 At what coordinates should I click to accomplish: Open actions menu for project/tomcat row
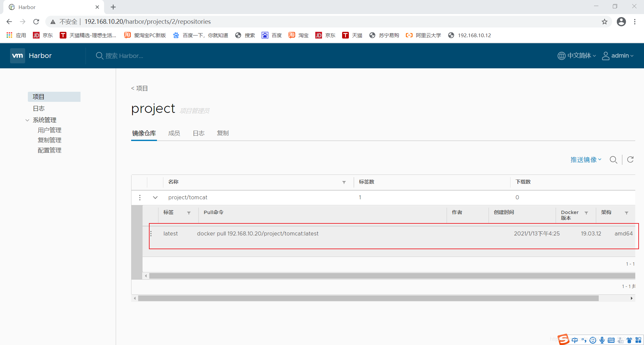[140, 198]
